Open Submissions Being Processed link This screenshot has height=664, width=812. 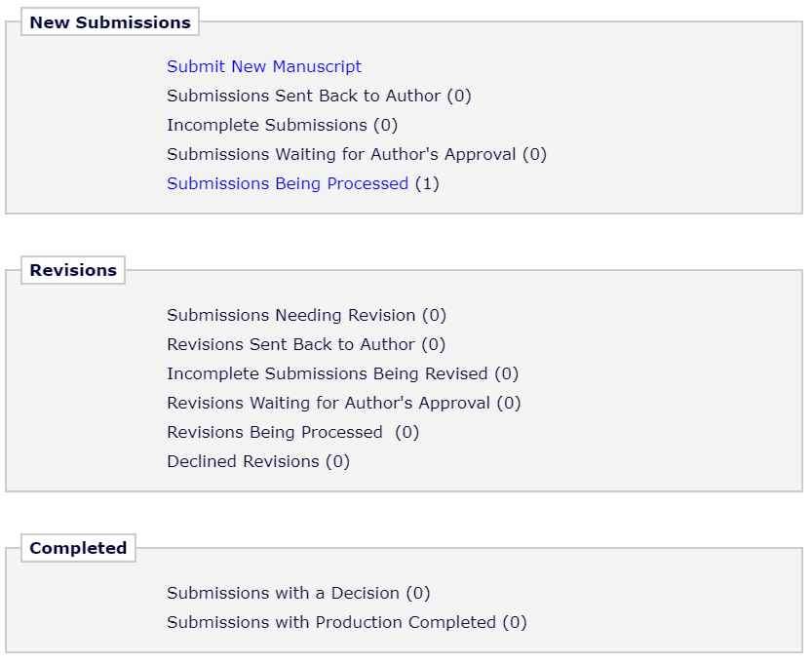pos(287,183)
